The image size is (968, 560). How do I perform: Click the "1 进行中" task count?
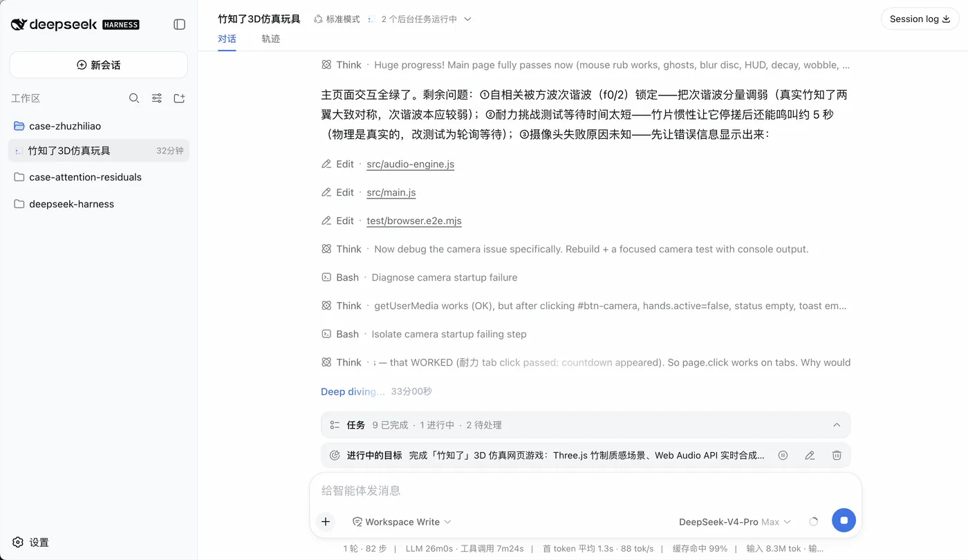click(x=437, y=425)
